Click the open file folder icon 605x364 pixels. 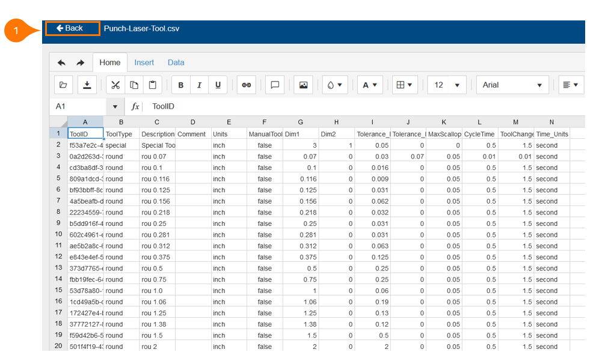coord(63,85)
